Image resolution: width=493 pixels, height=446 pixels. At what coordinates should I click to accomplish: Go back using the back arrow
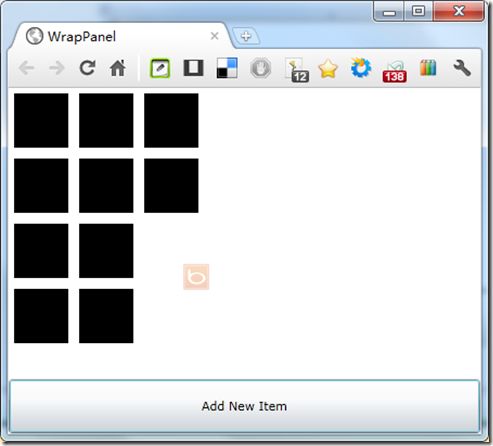(x=27, y=68)
